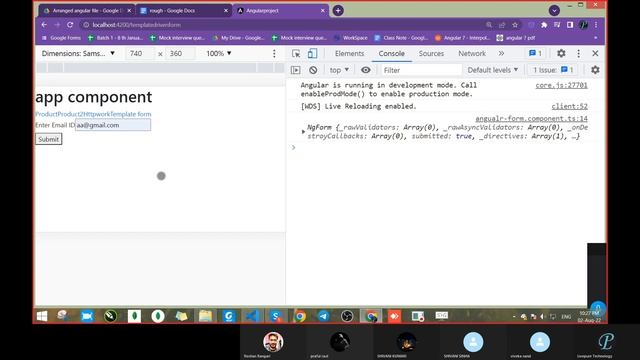Image resolution: width=640 pixels, height=360 pixels.
Task: Open the My Drive bookmark
Action: point(238,38)
